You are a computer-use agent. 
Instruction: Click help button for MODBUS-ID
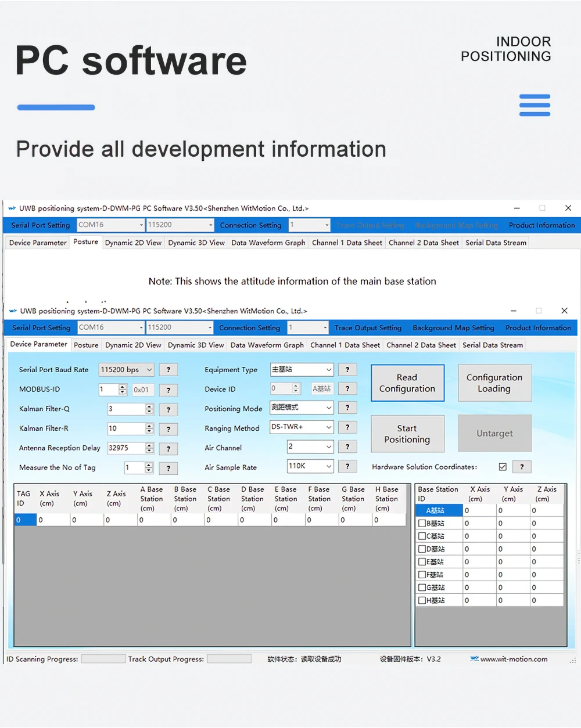point(168,390)
